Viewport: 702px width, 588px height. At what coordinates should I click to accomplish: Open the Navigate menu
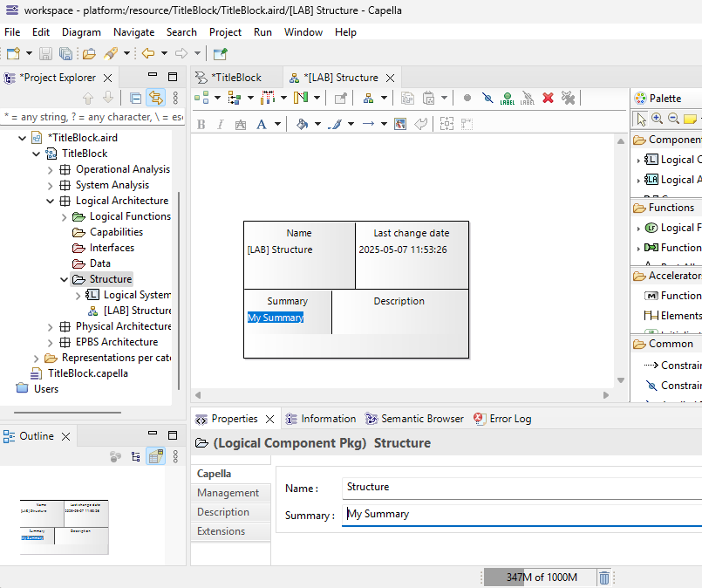(x=134, y=32)
